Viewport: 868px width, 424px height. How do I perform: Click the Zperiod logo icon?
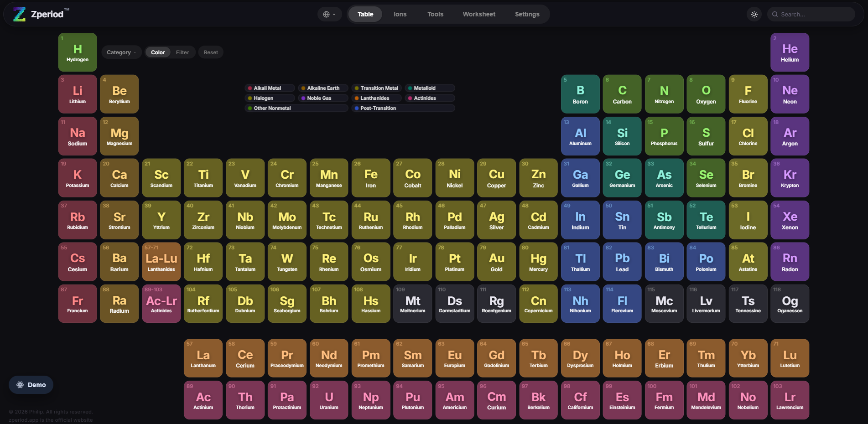tap(19, 14)
